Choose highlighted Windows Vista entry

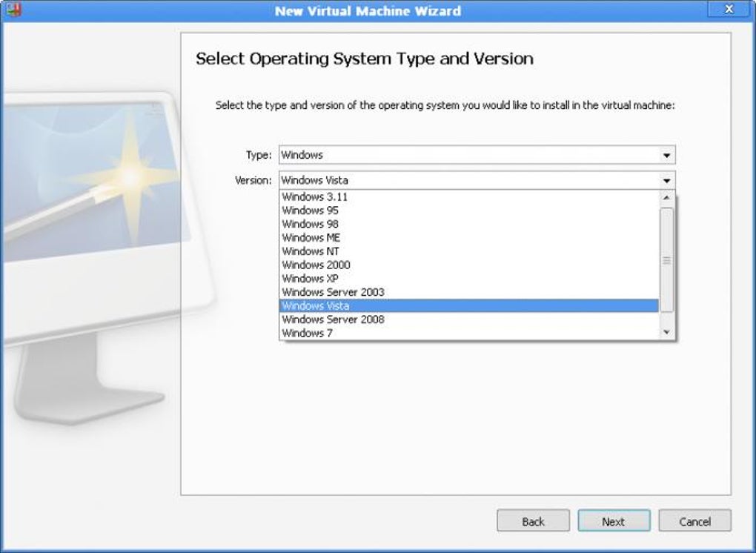click(468, 305)
